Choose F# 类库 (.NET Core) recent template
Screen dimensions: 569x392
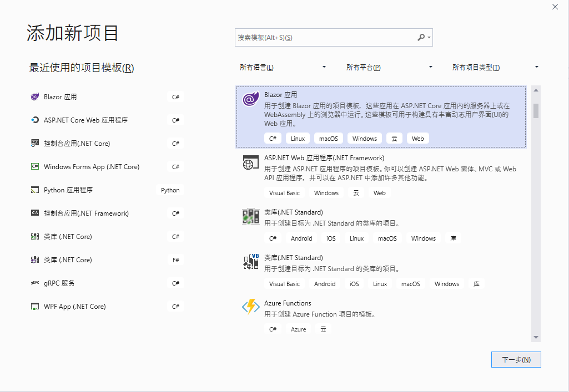coord(105,260)
